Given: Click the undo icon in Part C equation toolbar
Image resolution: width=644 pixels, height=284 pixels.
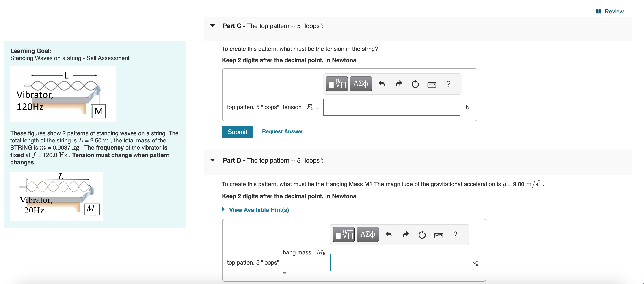Looking at the screenshot, I should [x=382, y=84].
